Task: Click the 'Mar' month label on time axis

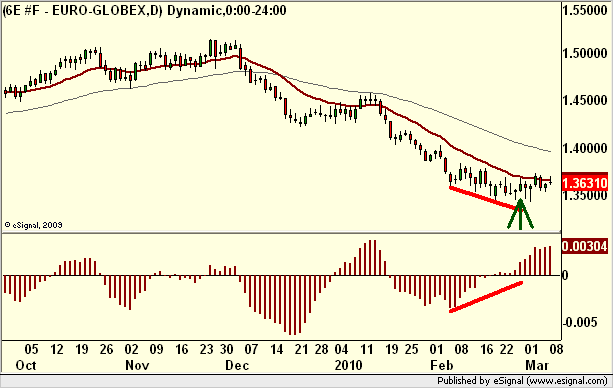Action: 537,365
